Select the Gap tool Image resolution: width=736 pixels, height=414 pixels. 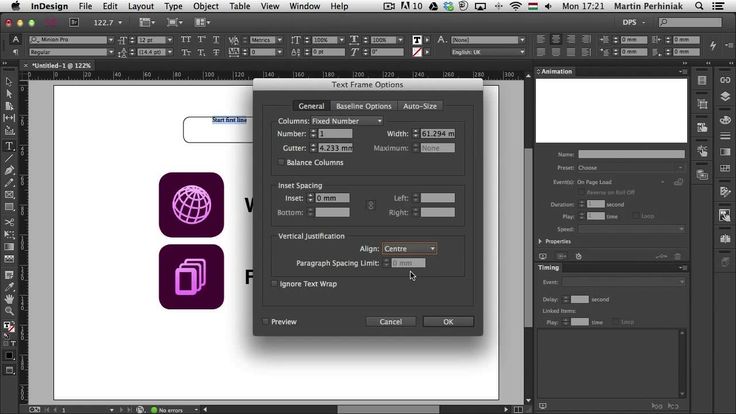(9, 118)
